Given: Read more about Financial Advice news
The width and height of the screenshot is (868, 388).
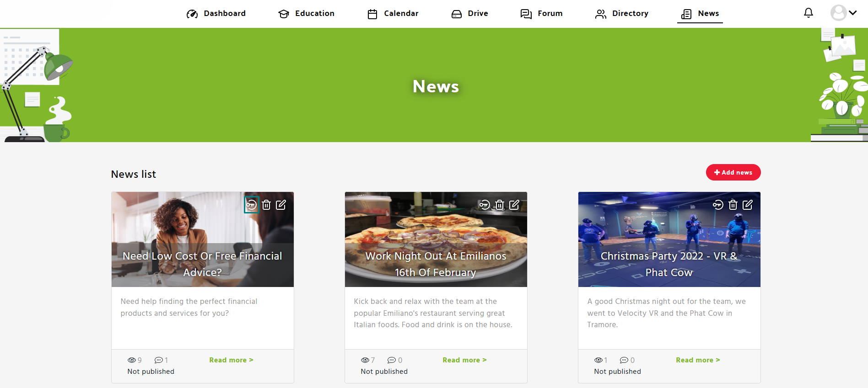Looking at the screenshot, I should point(231,360).
